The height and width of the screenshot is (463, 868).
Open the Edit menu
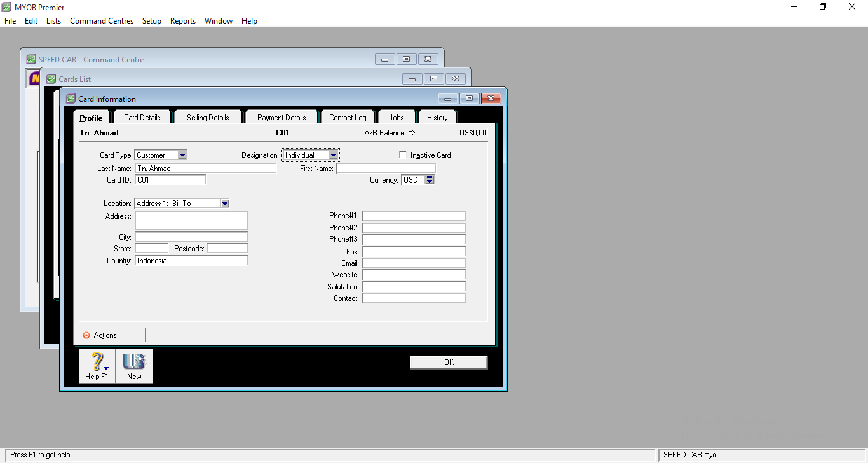tap(31, 21)
